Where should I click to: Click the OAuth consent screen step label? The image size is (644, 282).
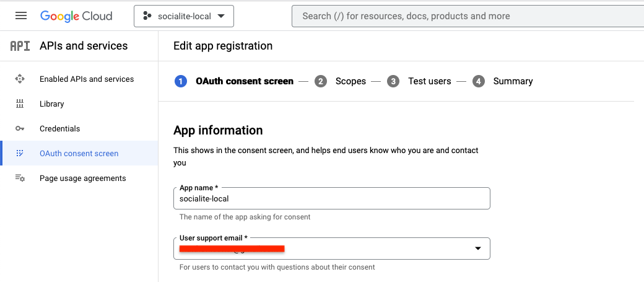point(245,81)
